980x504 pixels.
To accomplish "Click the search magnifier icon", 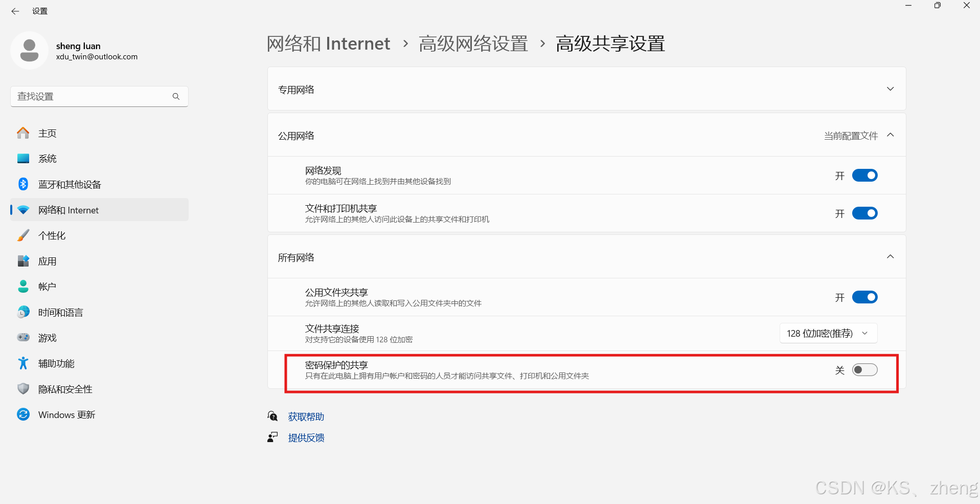I will point(176,96).
